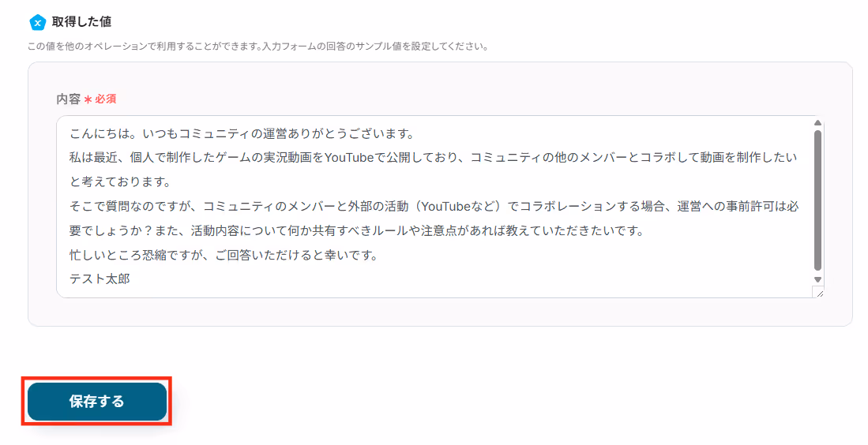The width and height of the screenshot is (868, 445).
Task: Click the textarea vertical scrollbar thumb
Action: point(817,200)
